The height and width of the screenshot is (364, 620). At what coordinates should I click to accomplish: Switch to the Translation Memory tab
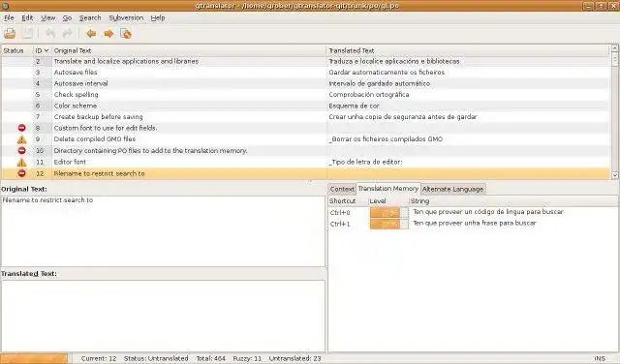coord(388,189)
